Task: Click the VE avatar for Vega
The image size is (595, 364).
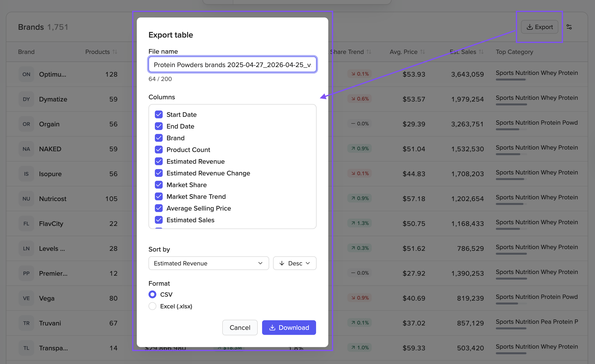Action: pos(26,298)
